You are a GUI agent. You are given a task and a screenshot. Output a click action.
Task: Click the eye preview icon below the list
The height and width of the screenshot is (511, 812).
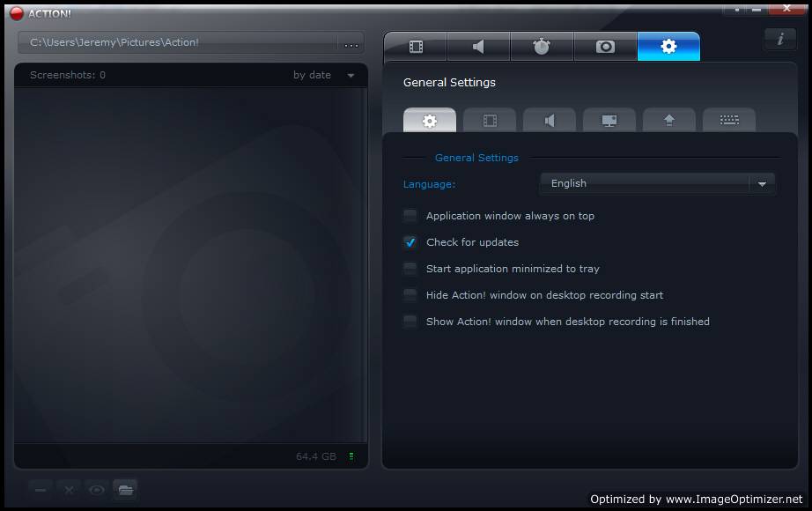coord(97,490)
